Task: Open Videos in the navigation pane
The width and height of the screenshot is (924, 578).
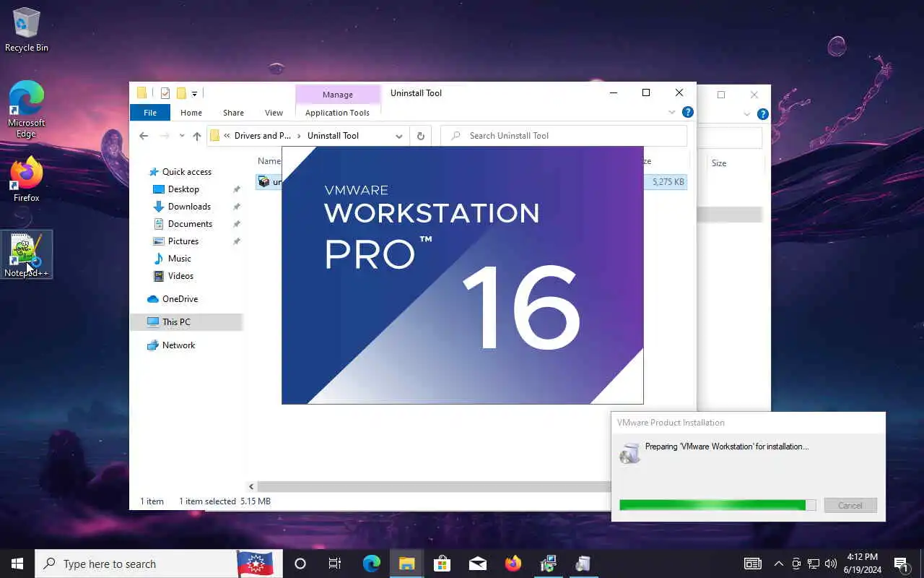Action: click(x=180, y=276)
